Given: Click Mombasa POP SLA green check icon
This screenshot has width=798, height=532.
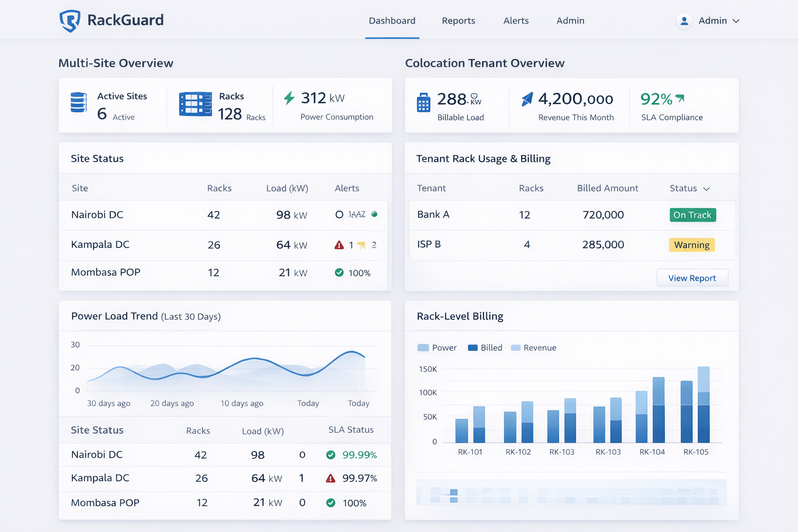Looking at the screenshot, I should pyautogui.click(x=330, y=503).
